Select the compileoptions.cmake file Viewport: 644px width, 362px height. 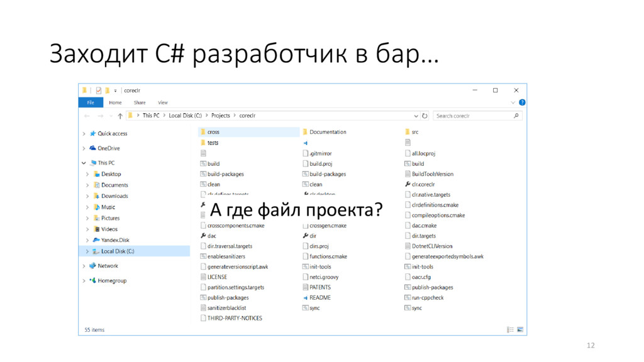[438, 215]
